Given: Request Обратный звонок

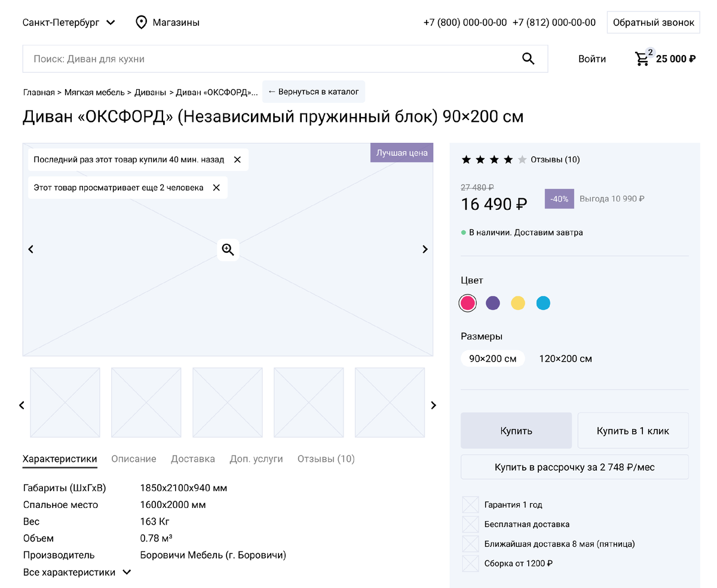Looking at the screenshot, I should [654, 23].
